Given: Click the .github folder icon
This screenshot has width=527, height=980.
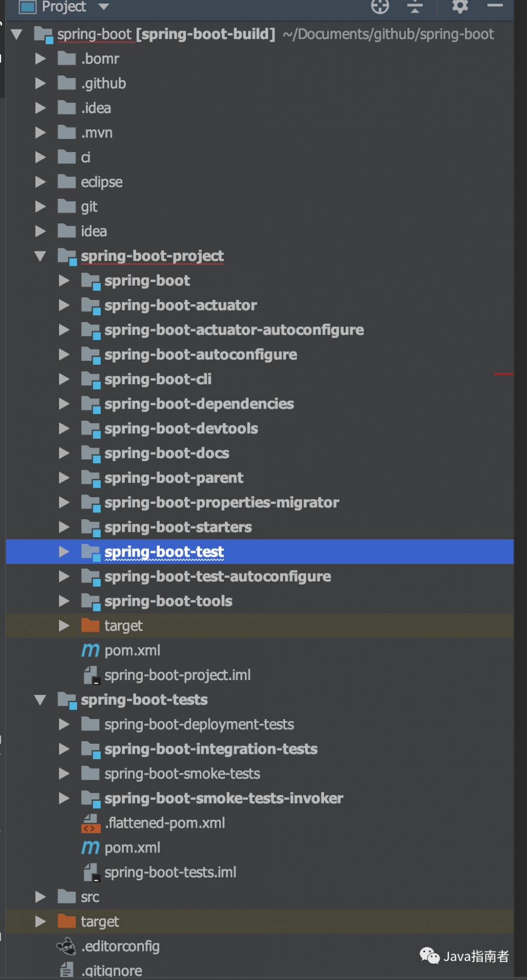Looking at the screenshot, I should tap(66, 83).
